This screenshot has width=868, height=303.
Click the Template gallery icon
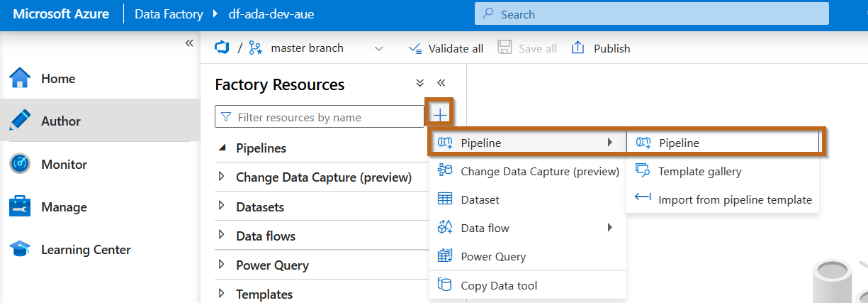click(643, 171)
